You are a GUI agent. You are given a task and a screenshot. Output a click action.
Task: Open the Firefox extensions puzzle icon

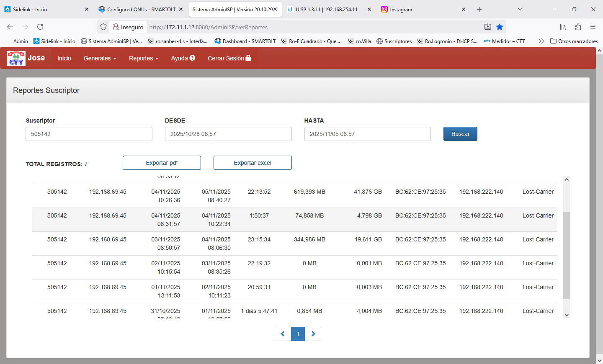tap(578, 27)
